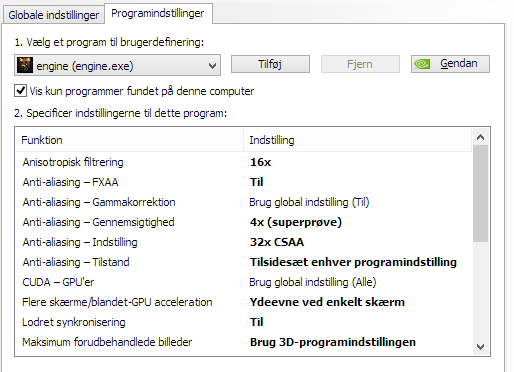Viewport: 514px width, 372px height.
Task: Click Anti-aliasing – Tilstand setting row
Action: [244, 262]
